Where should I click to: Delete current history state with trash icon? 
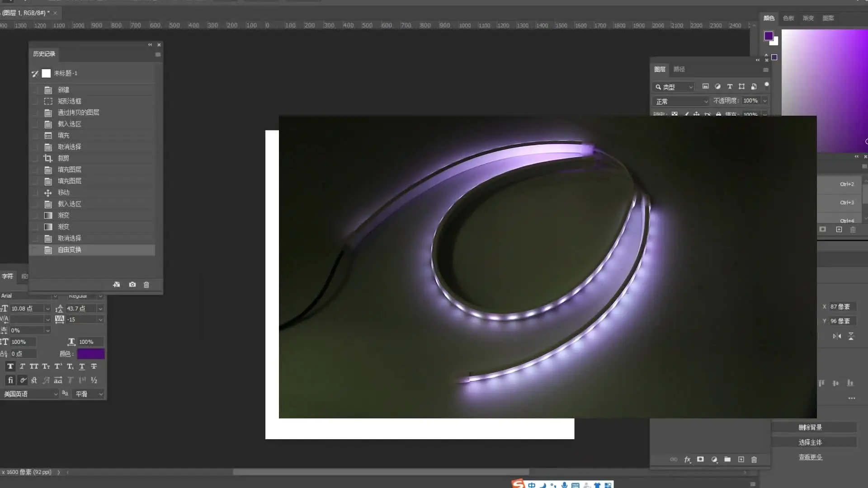pos(146,285)
